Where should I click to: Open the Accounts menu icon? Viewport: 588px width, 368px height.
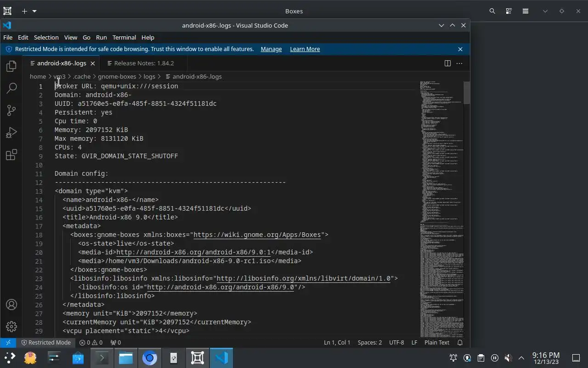[x=11, y=305]
